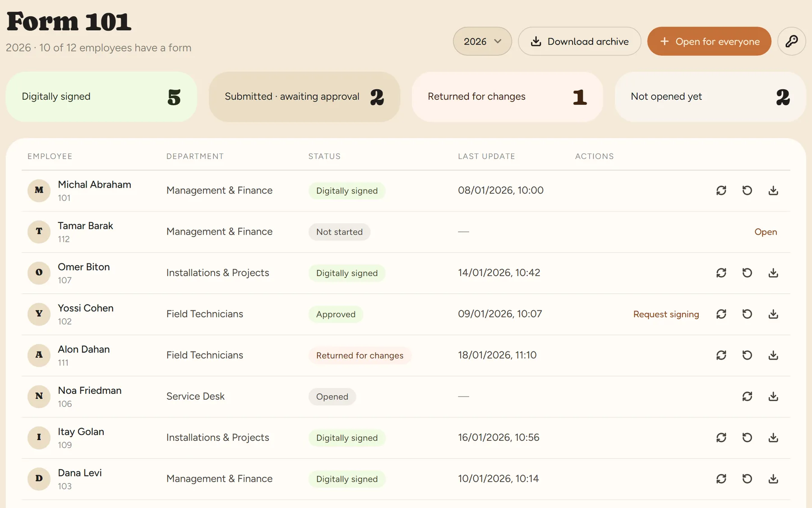Viewport: 812px width, 508px height.
Task: Click the reset icon for Itay Golan
Action: (x=747, y=438)
